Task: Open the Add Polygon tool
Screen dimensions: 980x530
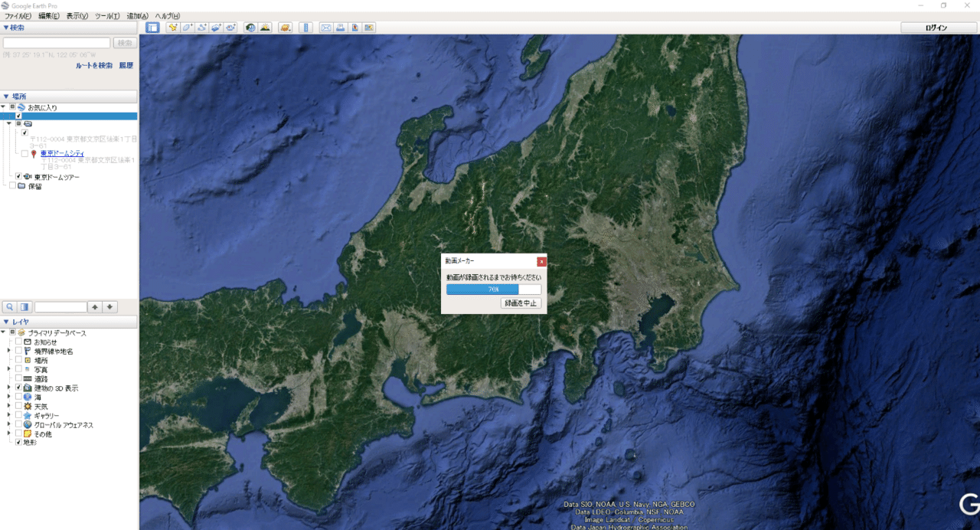Action: point(186,28)
